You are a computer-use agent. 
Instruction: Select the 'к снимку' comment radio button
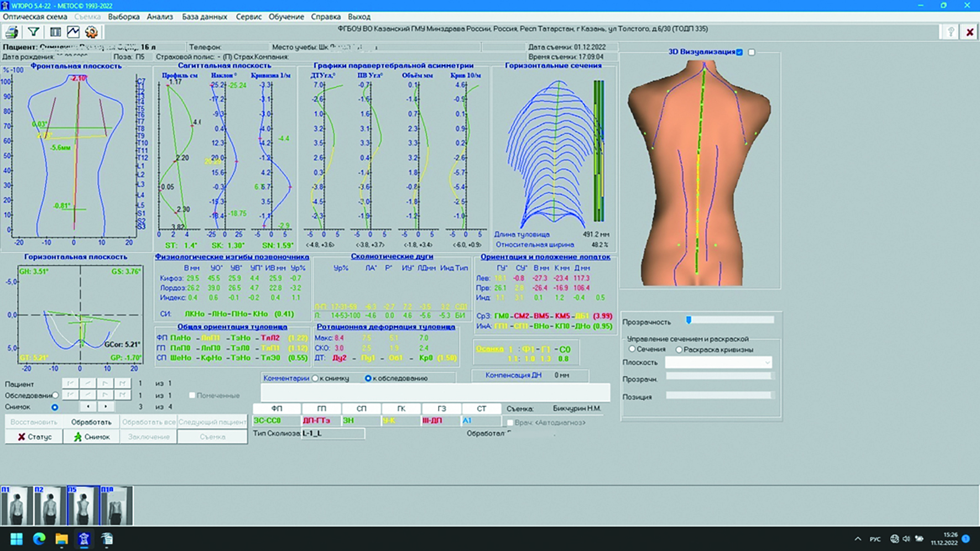tap(315, 379)
